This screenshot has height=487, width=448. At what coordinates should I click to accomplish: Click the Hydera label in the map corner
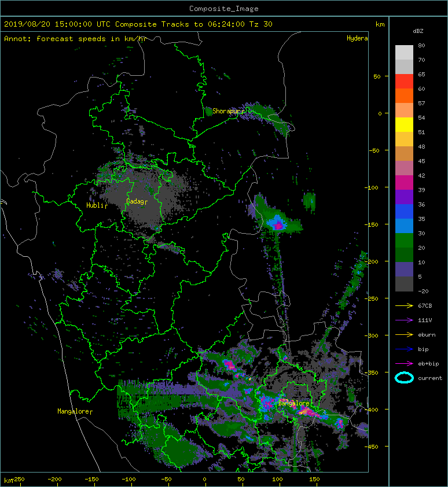pyautogui.click(x=357, y=38)
